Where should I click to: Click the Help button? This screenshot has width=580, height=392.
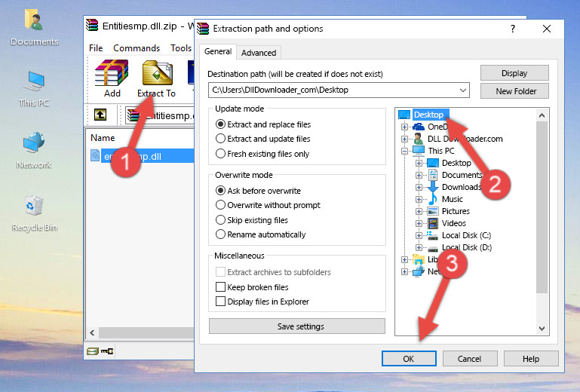(x=531, y=359)
